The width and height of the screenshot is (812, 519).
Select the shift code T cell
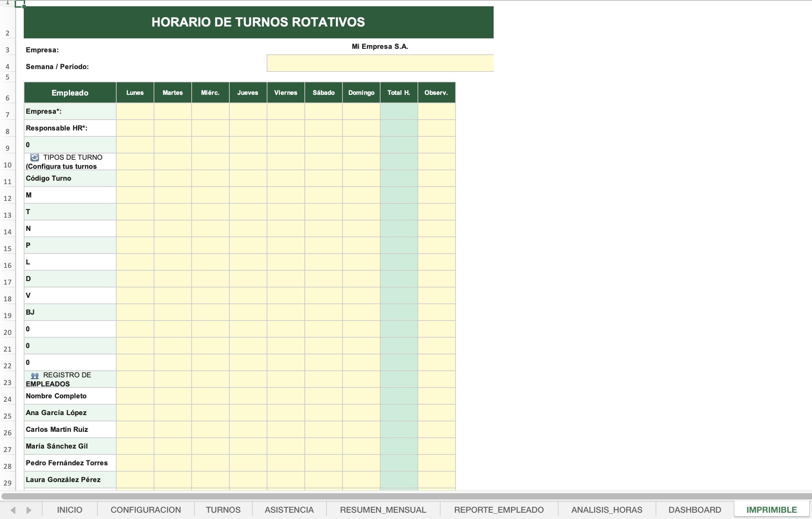pyautogui.click(x=70, y=212)
